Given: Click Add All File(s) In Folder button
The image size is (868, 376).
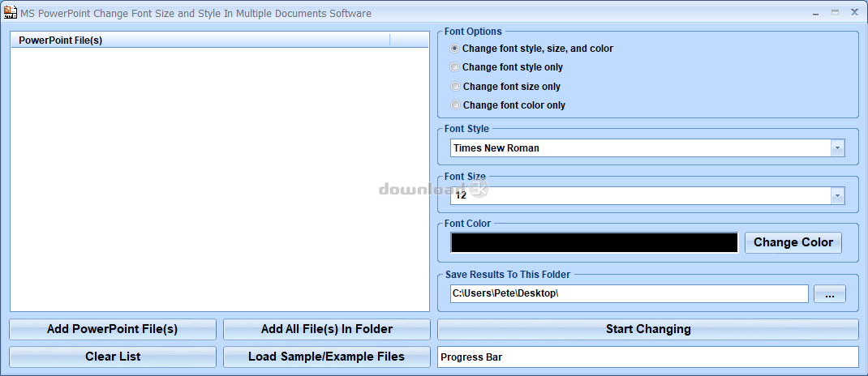Looking at the screenshot, I should [x=327, y=330].
